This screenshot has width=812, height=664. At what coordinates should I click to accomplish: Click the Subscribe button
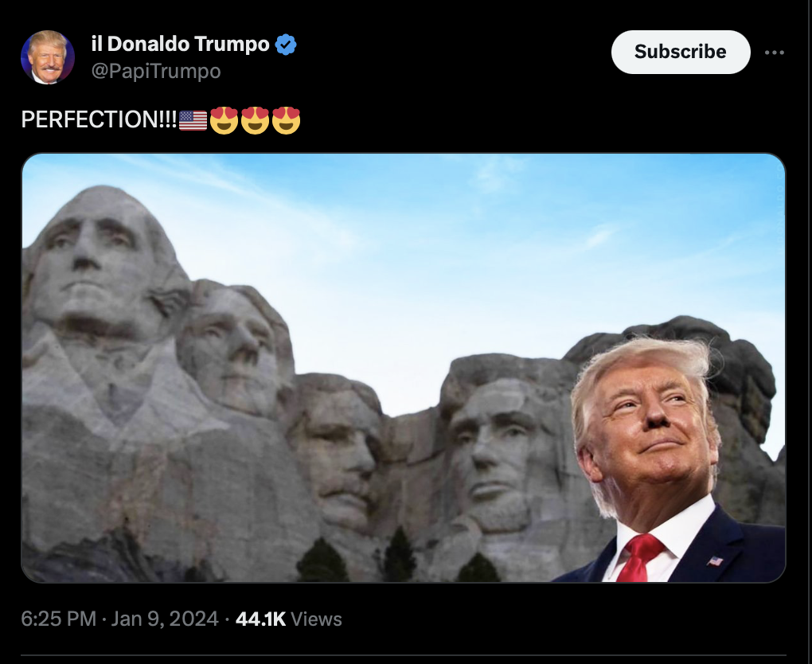click(681, 52)
